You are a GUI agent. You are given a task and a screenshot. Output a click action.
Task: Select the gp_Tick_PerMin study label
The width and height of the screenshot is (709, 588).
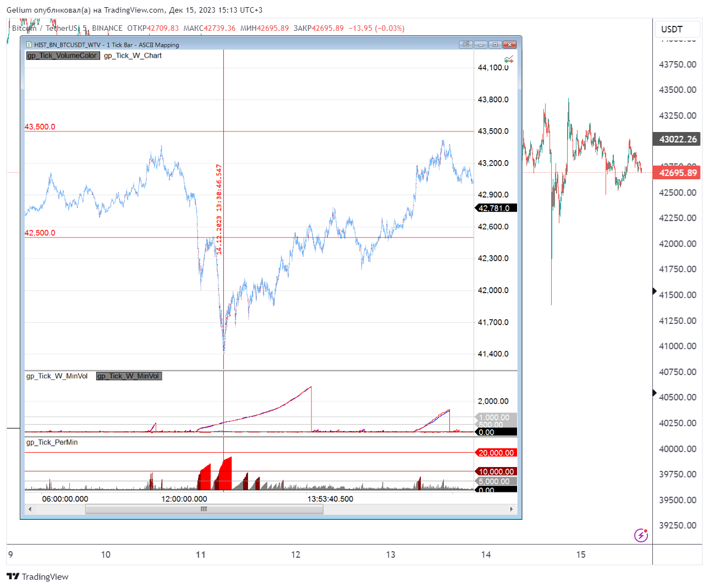[52, 442]
